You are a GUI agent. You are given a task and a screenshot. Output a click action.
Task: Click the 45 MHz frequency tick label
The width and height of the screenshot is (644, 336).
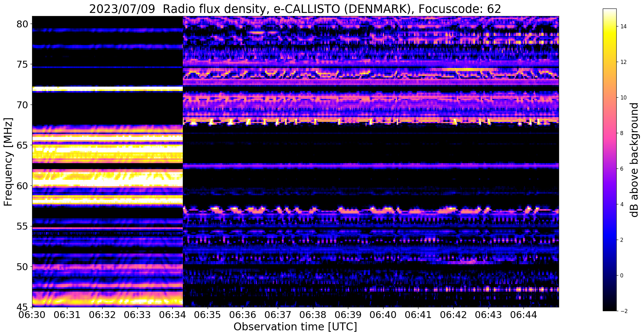click(x=22, y=307)
